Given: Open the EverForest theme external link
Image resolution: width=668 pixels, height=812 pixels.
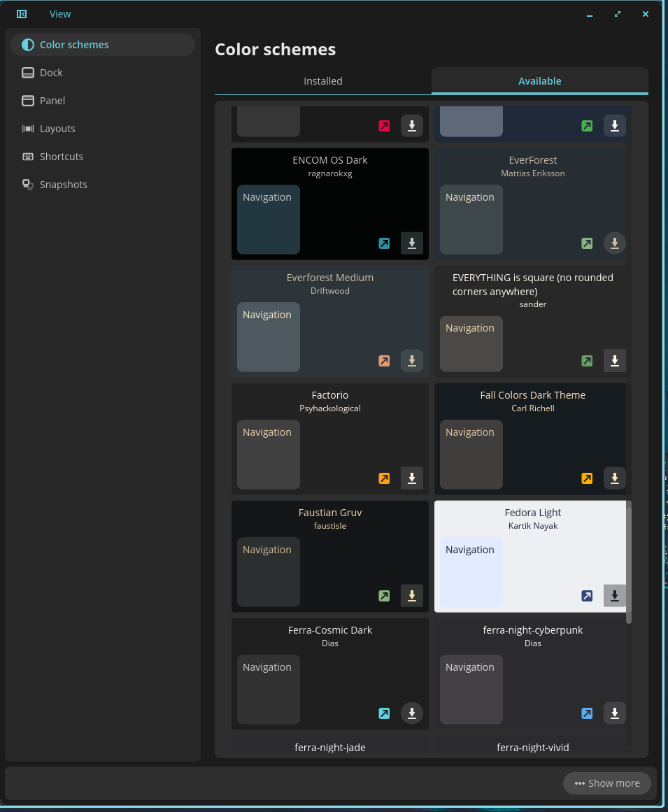Looking at the screenshot, I should (587, 243).
